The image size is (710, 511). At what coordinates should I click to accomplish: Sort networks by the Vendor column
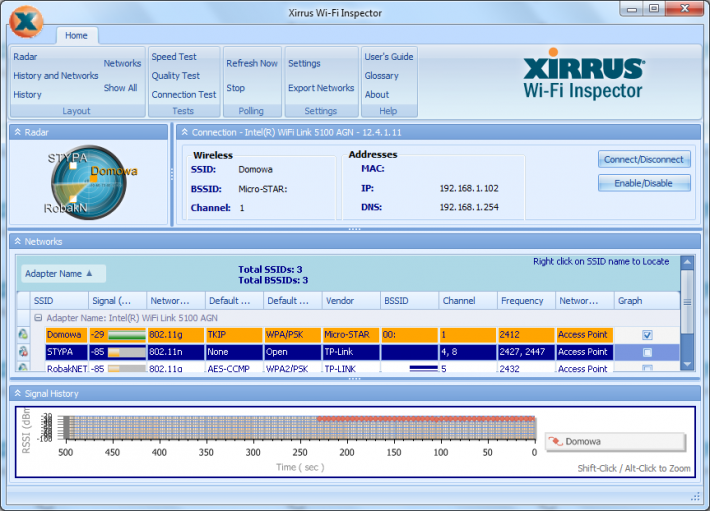point(351,301)
